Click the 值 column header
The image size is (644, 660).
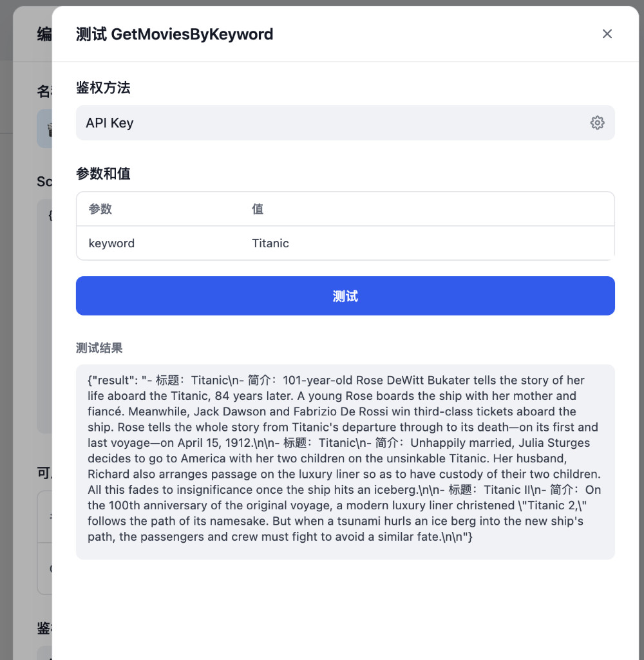[x=258, y=209]
